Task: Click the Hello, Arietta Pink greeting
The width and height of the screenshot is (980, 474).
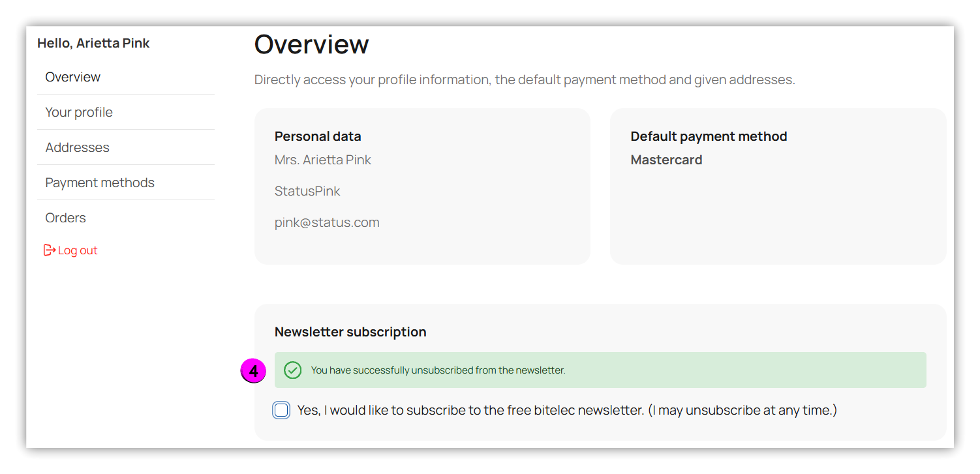Action: click(x=93, y=43)
